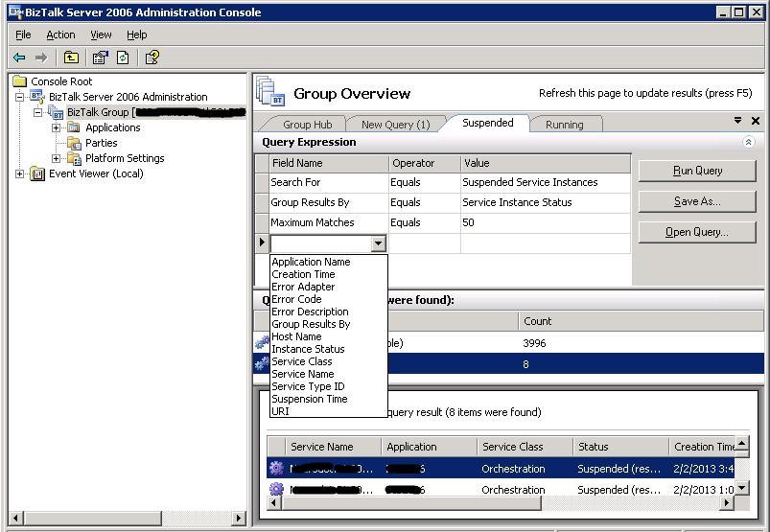Click the Console Root folder icon

tap(19, 81)
